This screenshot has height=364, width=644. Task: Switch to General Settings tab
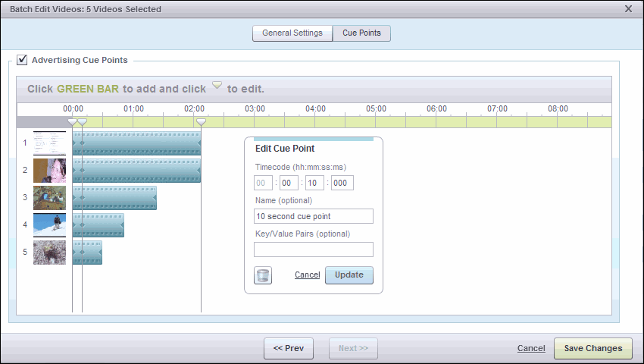pos(292,33)
